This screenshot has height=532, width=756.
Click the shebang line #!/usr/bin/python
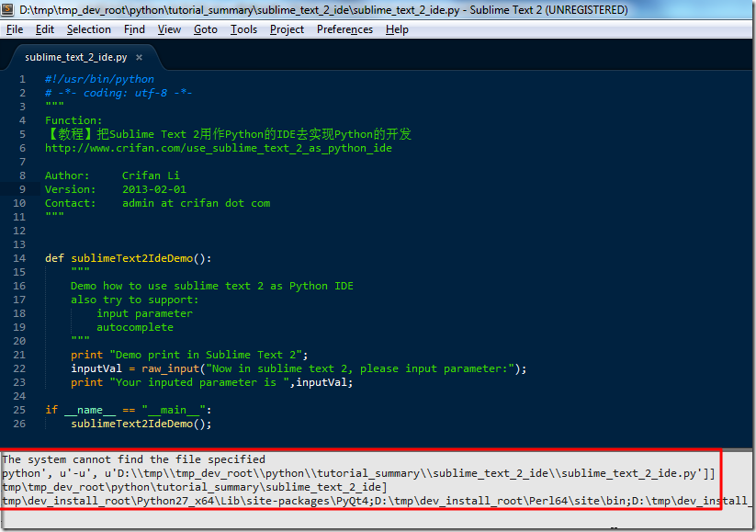coord(99,79)
